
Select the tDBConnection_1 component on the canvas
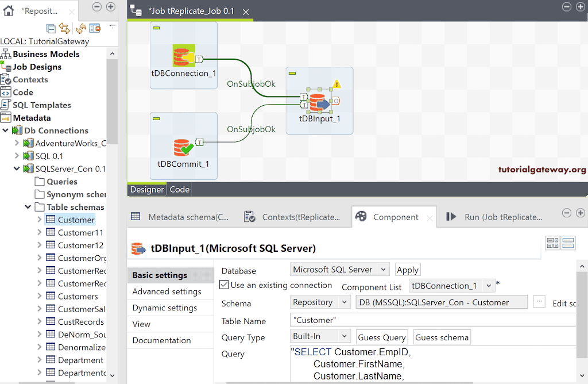[183, 55]
